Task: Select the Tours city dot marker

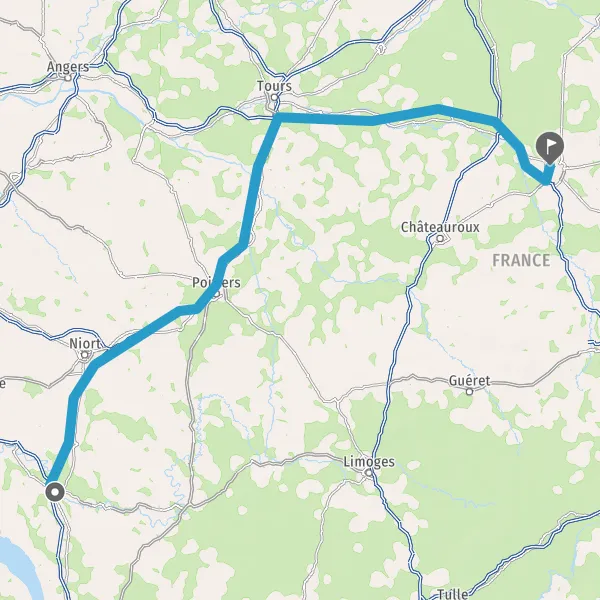Action: (274, 97)
